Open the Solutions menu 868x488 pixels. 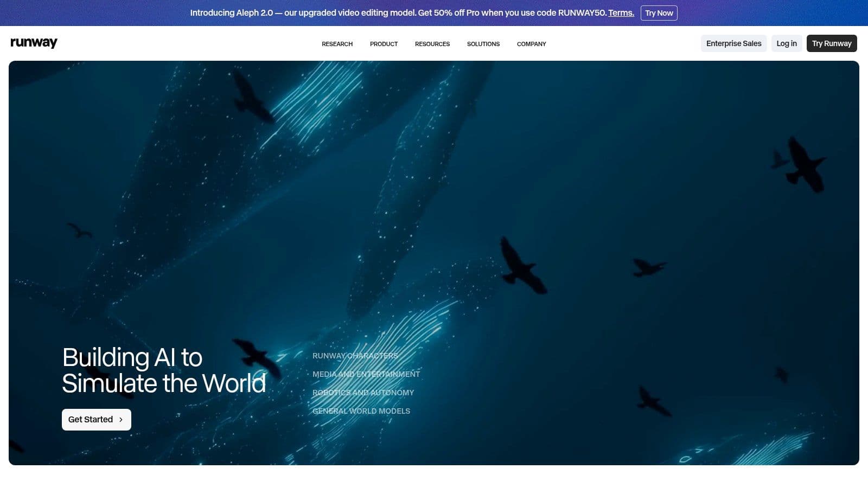pos(483,44)
